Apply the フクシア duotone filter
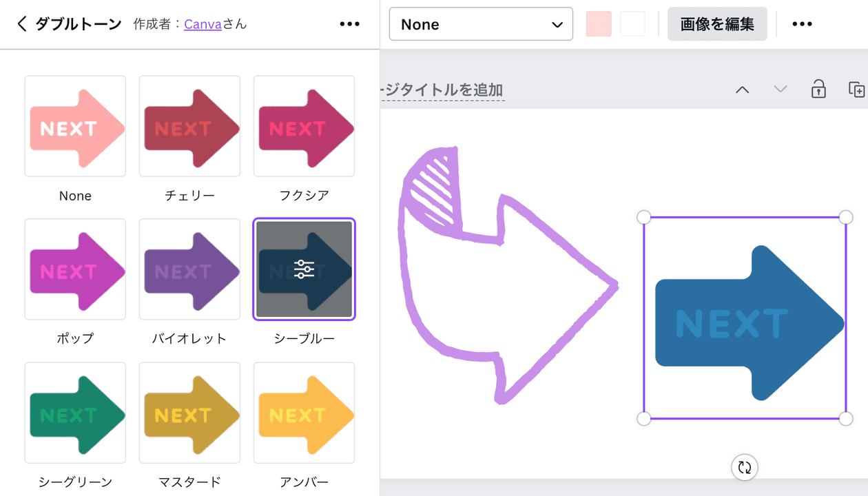The width and height of the screenshot is (868, 496). point(304,126)
